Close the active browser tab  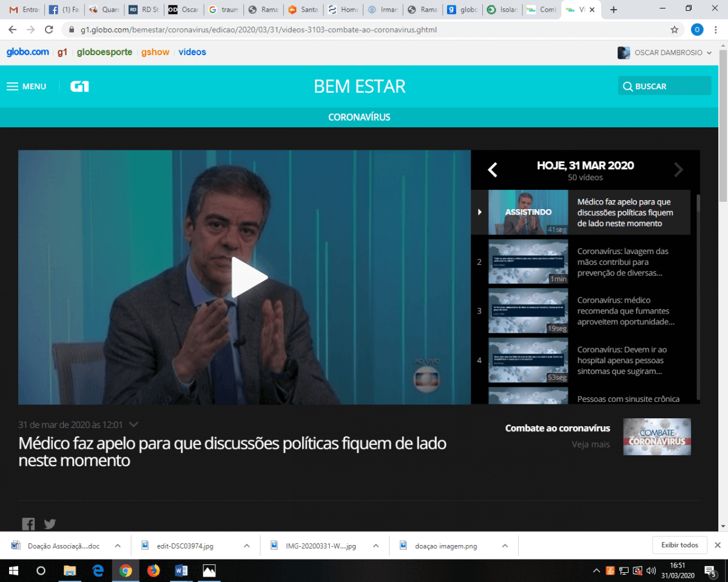coord(592,10)
